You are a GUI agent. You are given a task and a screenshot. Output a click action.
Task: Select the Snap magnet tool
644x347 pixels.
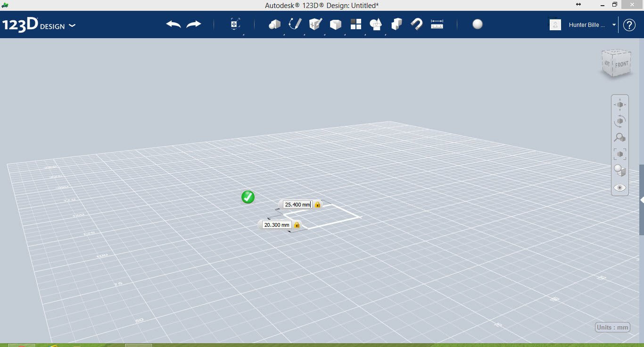tap(417, 25)
